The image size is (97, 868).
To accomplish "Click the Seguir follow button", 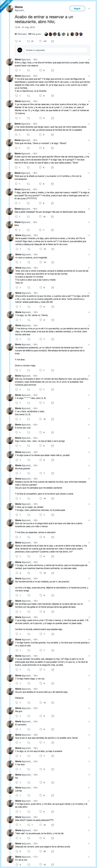I will (x=77, y=8).
